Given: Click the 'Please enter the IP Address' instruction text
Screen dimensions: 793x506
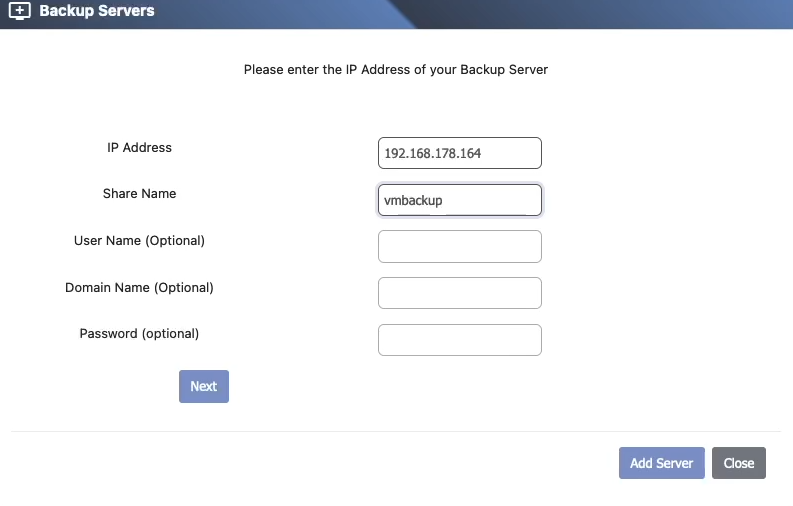Looking at the screenshot, I should click(395, 71).
